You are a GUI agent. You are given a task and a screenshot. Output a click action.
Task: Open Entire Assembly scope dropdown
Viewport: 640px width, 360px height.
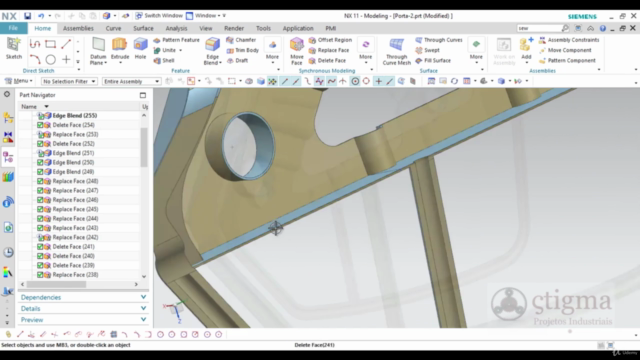(x=131, y=81)
